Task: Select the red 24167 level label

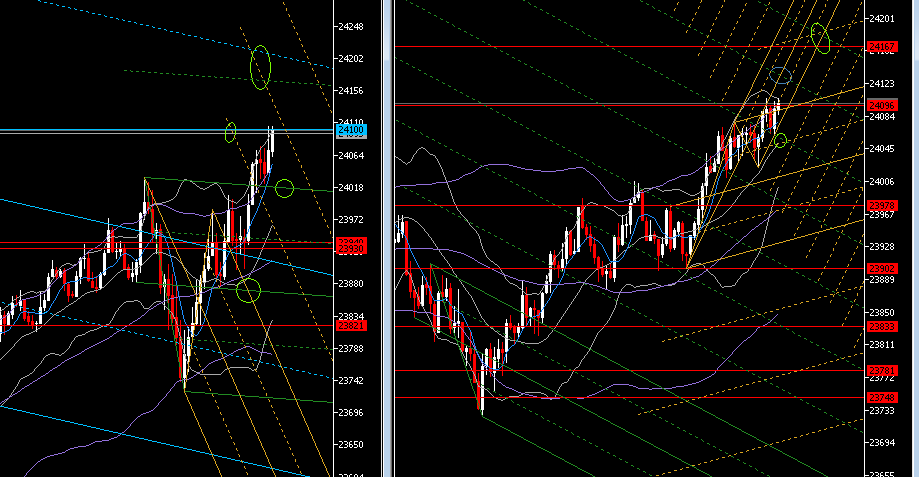Action: point(882,47)
